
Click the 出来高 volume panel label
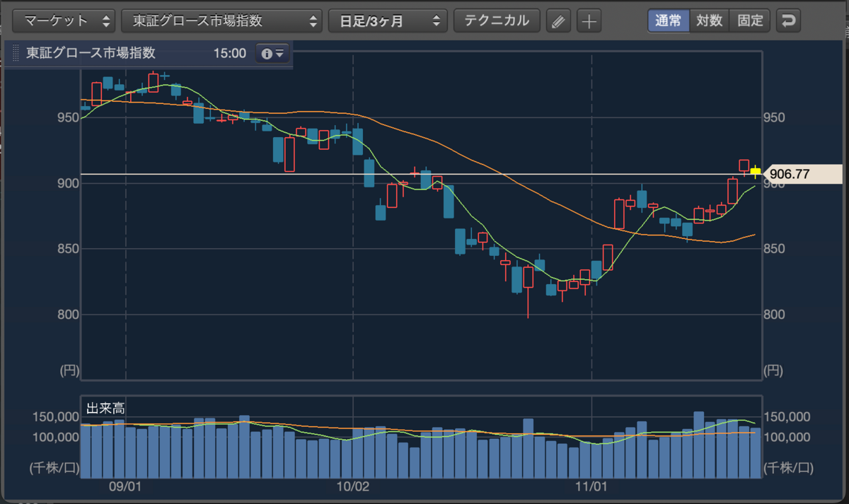click(105, 409)
